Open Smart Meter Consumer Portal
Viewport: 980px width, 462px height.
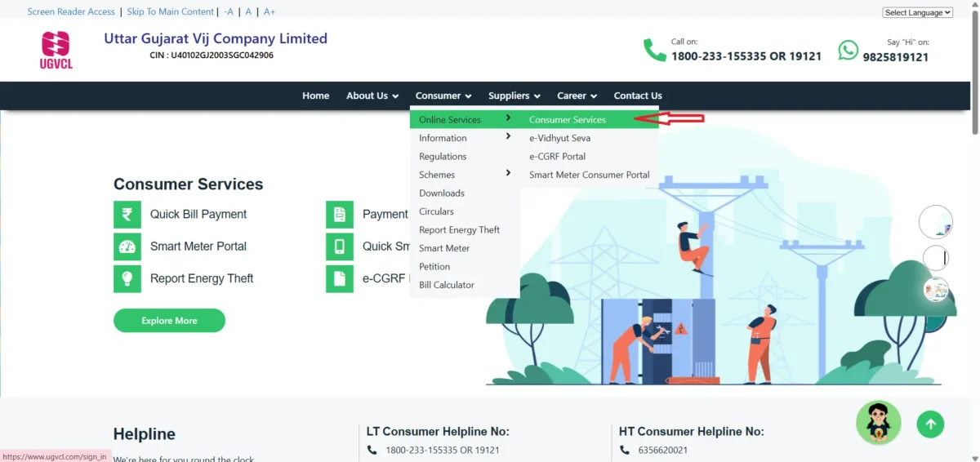pyautogui.click(x=590, y=175)
